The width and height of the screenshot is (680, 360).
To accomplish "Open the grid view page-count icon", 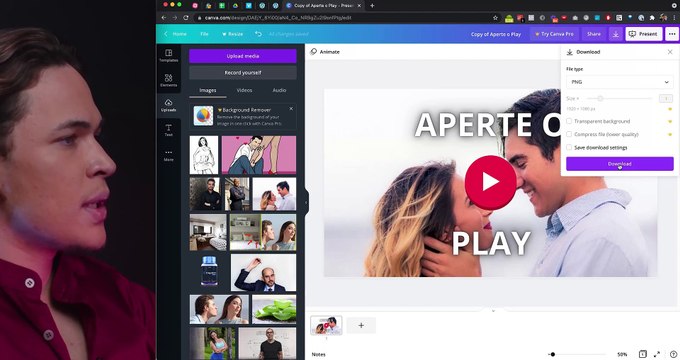I will click(x=643, y=354).
